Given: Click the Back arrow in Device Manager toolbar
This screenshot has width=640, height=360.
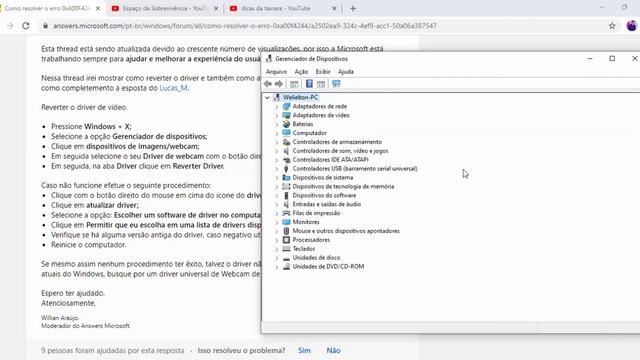Looking at the screenshot, I should (268, 84).
